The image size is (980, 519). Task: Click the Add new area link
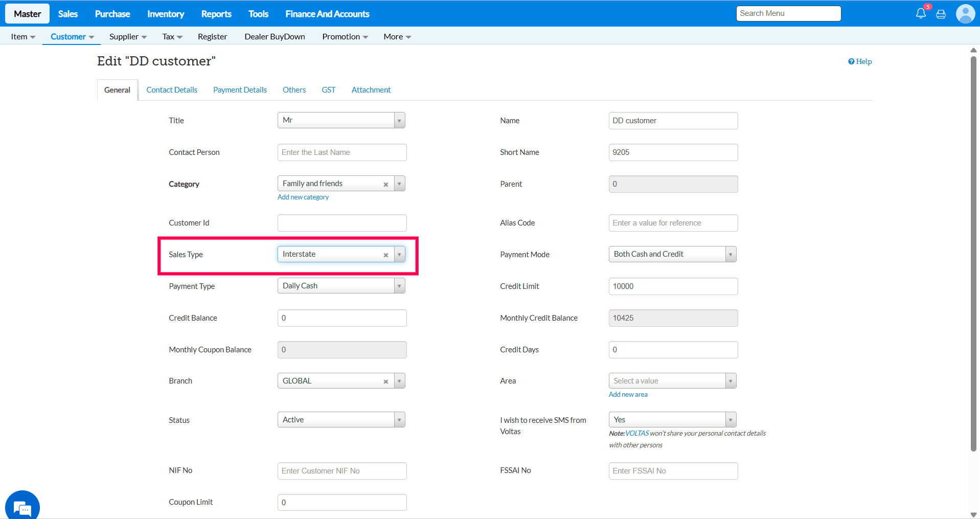[628, 395]
